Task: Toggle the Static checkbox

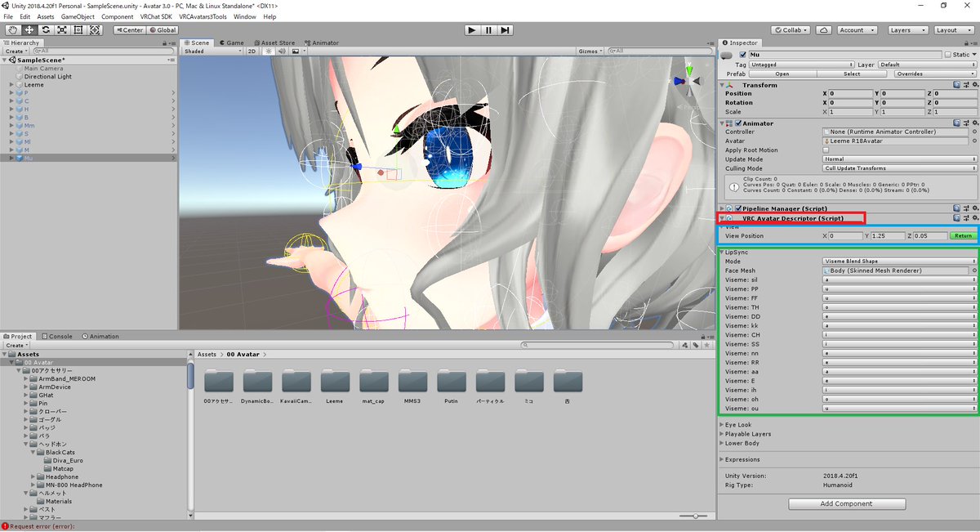Action: pos(947,55)
